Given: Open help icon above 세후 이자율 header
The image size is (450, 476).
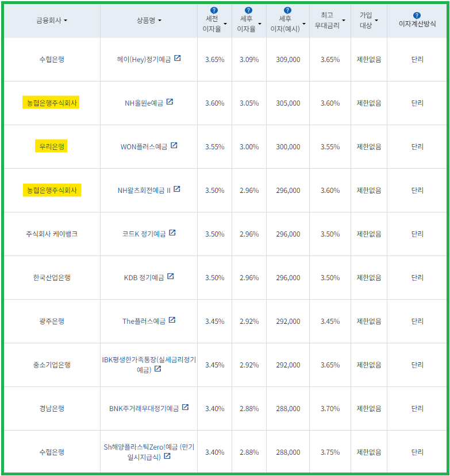Looking at the screenshot, I should coord(248,10).
